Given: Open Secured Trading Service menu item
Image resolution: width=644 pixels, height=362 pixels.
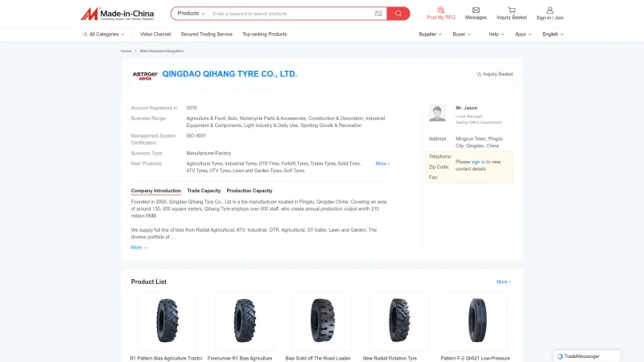Looking at the screenshot, I should pos(207,35).
